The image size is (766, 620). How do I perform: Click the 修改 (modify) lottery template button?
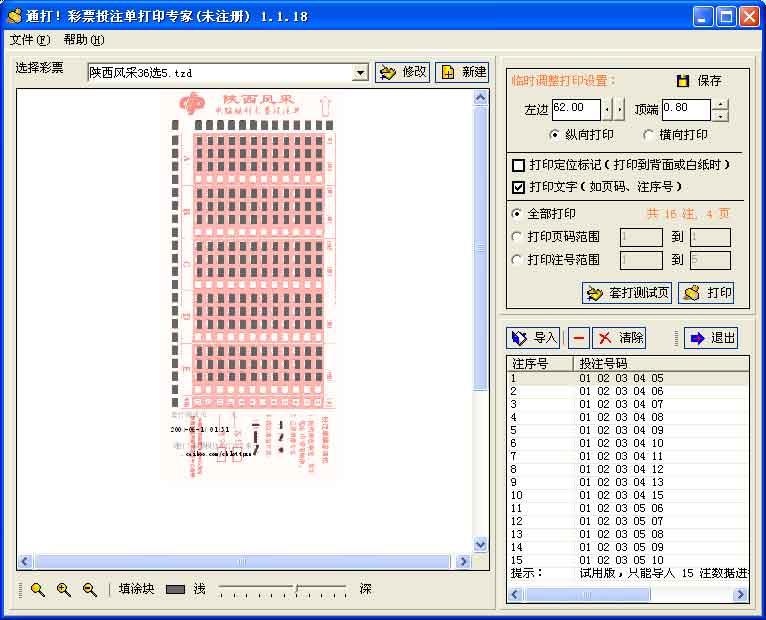click(x=401, y=72)
